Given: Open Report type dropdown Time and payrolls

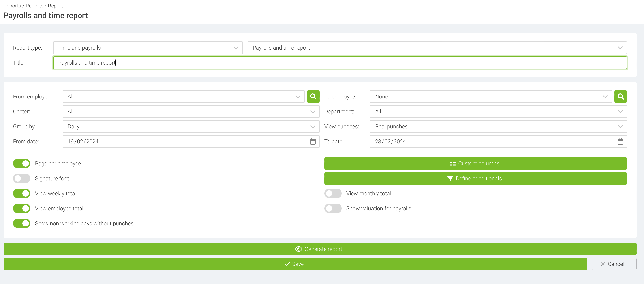Looking at the screenshot, I should pyautogui.click(x=148, y=48).
